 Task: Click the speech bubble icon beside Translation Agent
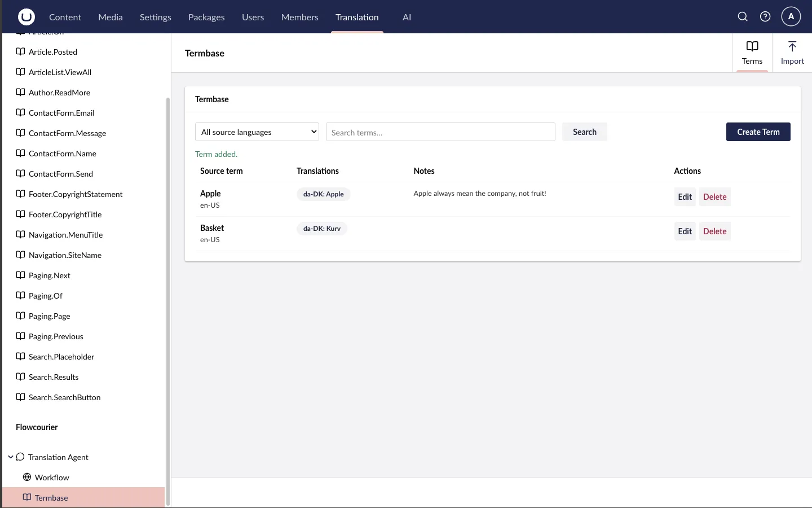tap(20, 457)
